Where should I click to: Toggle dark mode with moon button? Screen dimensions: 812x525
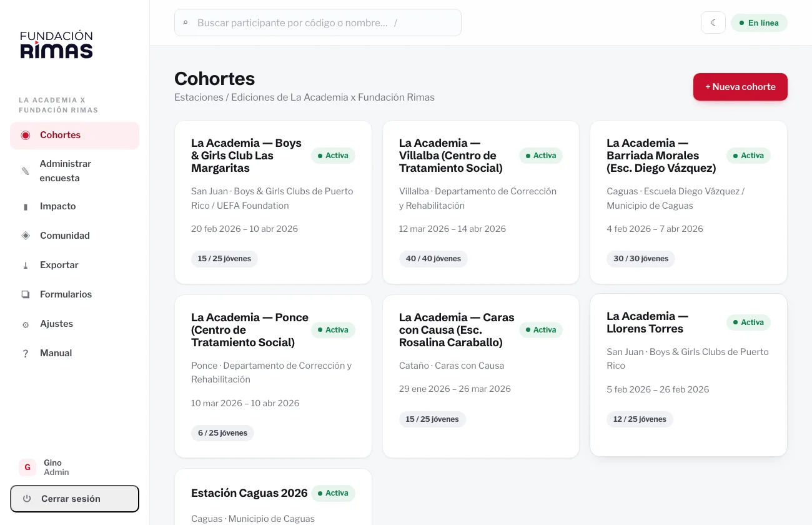[x=713, y=22]
